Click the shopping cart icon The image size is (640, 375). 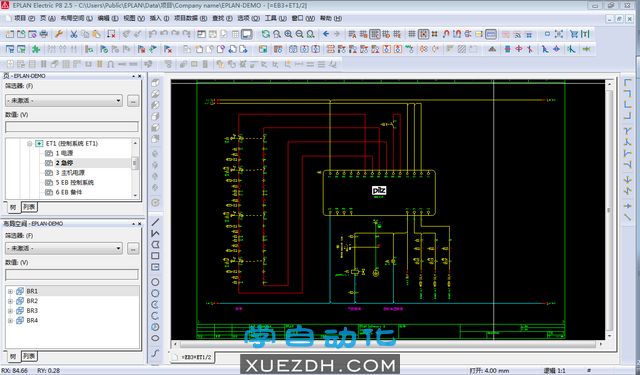(574, 34)
